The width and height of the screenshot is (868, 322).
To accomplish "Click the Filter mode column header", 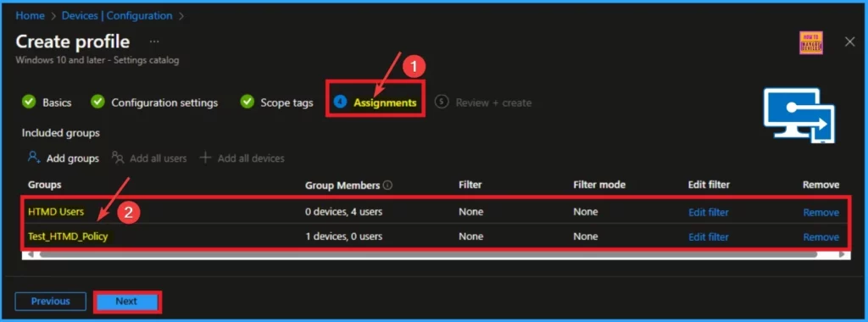I will tap(599, 185).
